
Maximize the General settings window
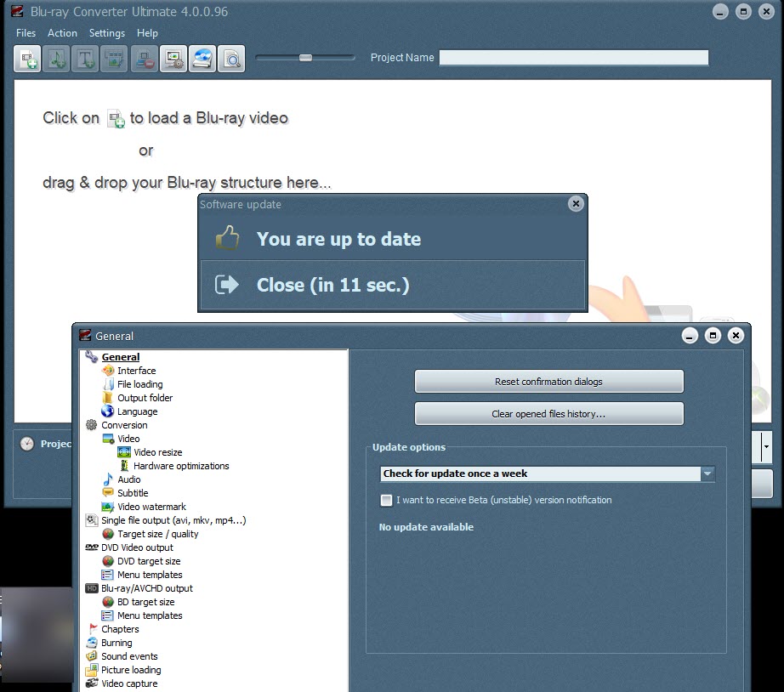click(x=713, y=336)
